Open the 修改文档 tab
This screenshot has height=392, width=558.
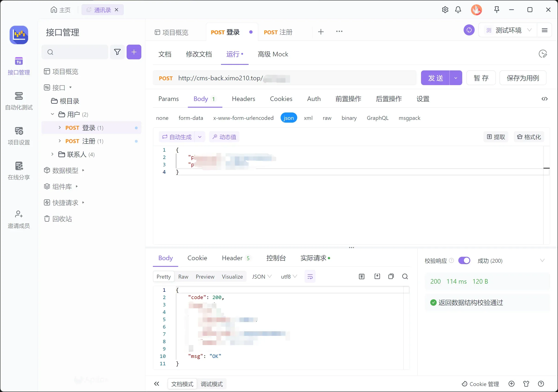click(x=199, y=54)
